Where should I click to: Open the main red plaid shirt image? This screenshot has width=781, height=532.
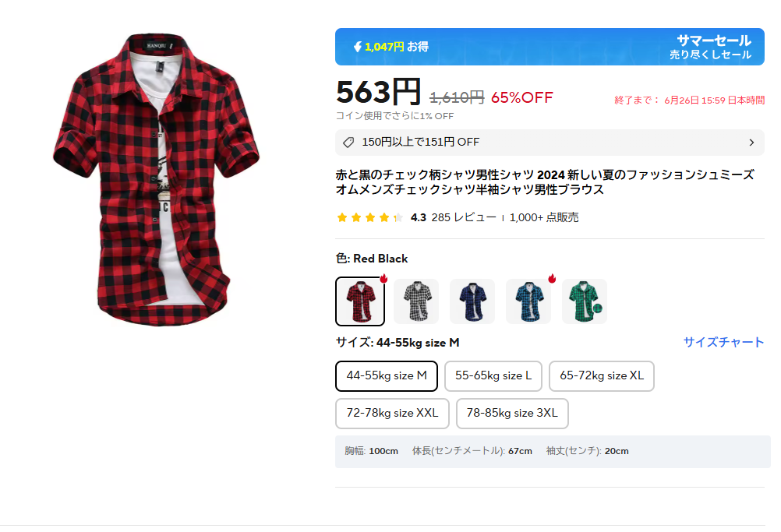coord(157,179)
